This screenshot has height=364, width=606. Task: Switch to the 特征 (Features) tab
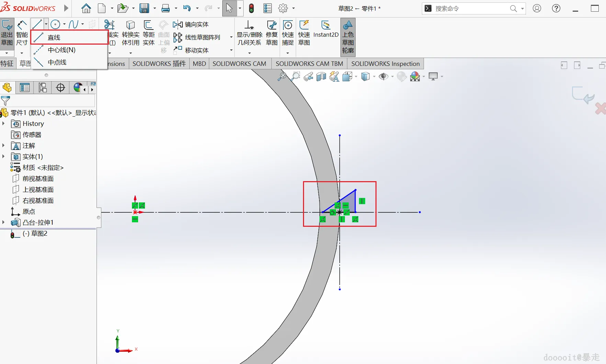point(7,63)
